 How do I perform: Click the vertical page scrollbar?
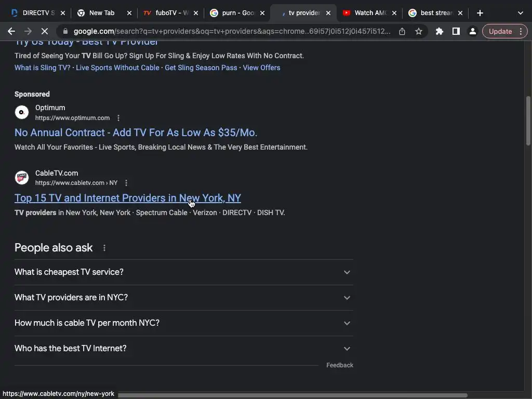tap(528, 121)
